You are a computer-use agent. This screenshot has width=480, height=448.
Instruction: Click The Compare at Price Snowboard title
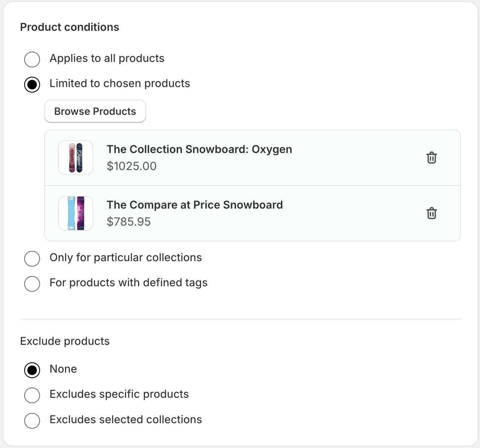pyautogui.click(x=194, y=205)
